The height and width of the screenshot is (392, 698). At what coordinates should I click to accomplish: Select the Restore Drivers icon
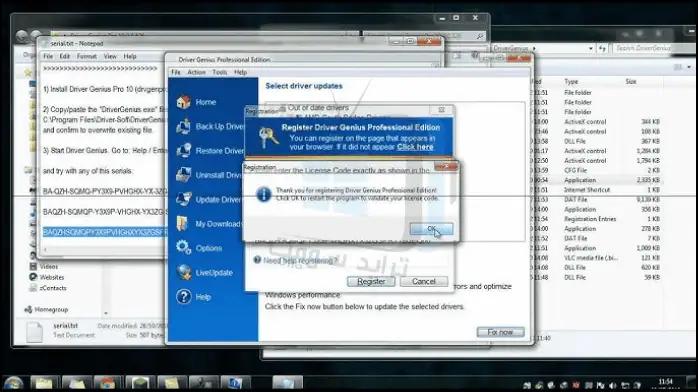tap(183, 151)
